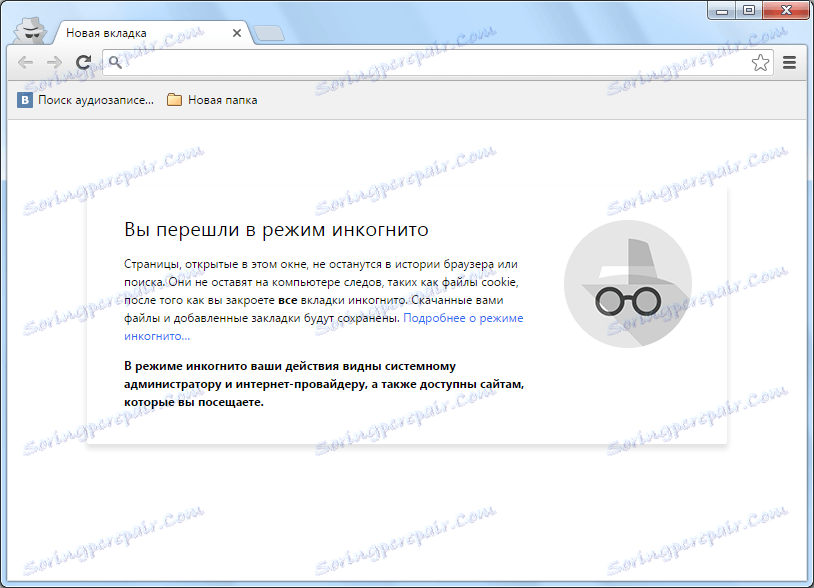814x588 pixels.
Task: Click the VK icon in bookmarks bar
Action: (x=24, y=100)
